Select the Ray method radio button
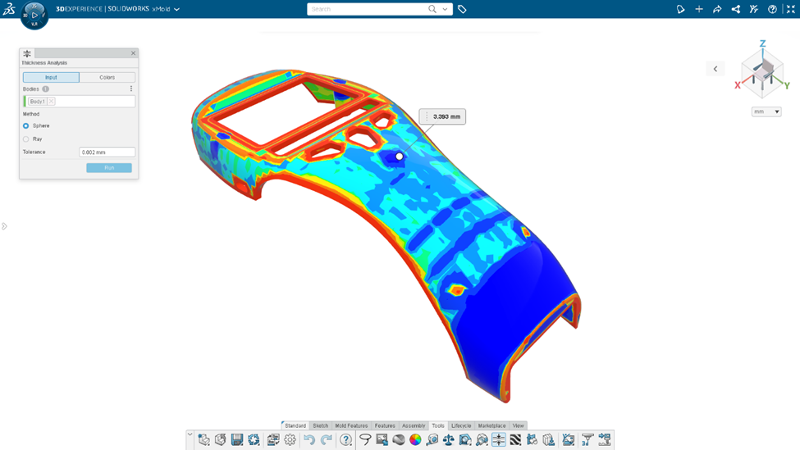The width and height of the screenshot is (800, 450). pyautogui.click(x=26, y=139)
